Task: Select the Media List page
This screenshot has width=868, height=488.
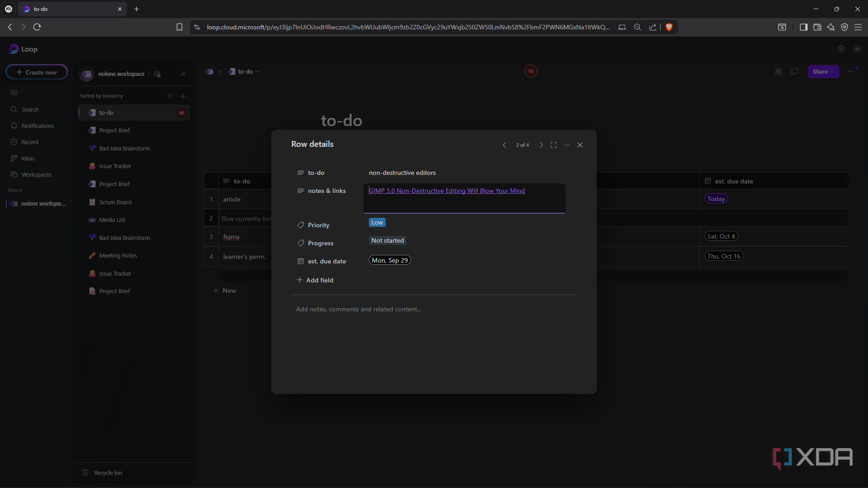Action: (112, 220)
